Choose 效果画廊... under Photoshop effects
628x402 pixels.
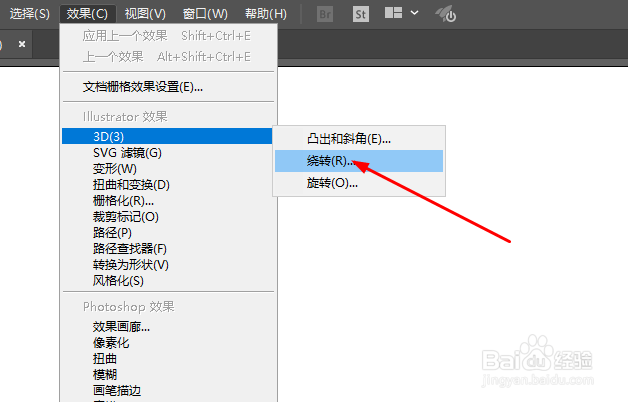(x=167, y=327)
